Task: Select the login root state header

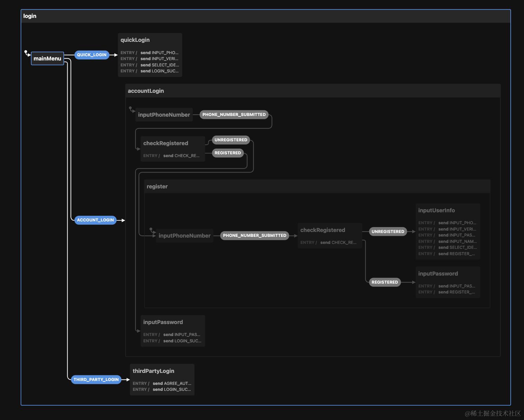Action: (x=266, y=16)
